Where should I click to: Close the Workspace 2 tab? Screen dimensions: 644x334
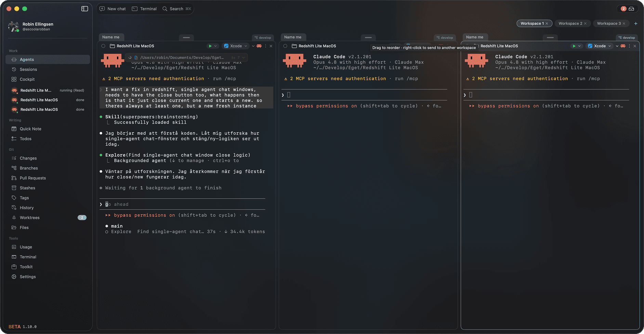point(585,24)
